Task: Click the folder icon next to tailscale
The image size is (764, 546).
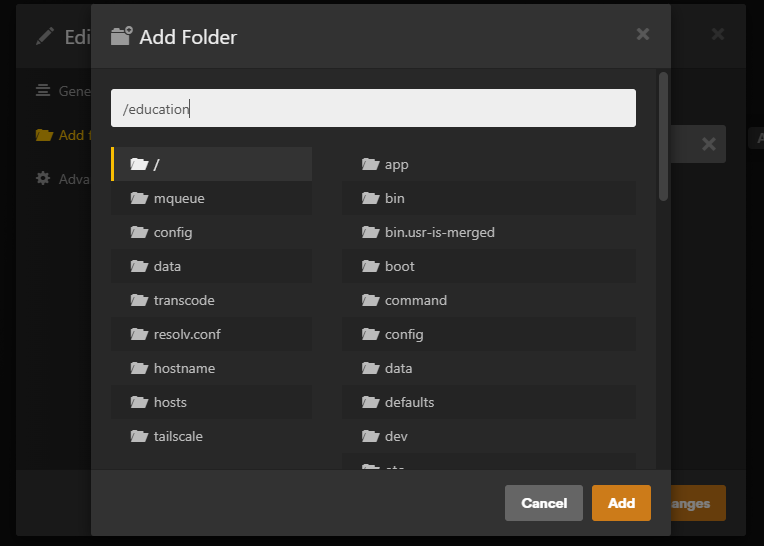Action: point(139,436)
